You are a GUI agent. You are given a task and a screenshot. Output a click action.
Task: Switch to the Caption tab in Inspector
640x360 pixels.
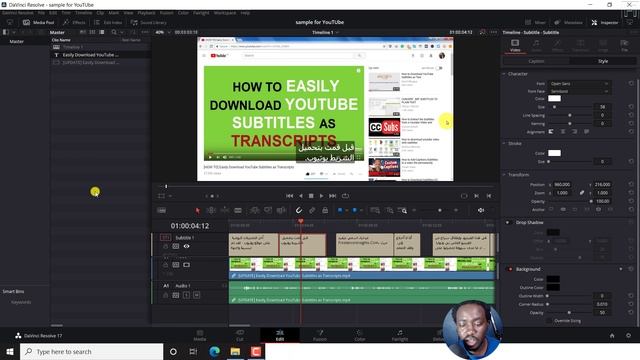pyautogui.click(x=536, y=61)
